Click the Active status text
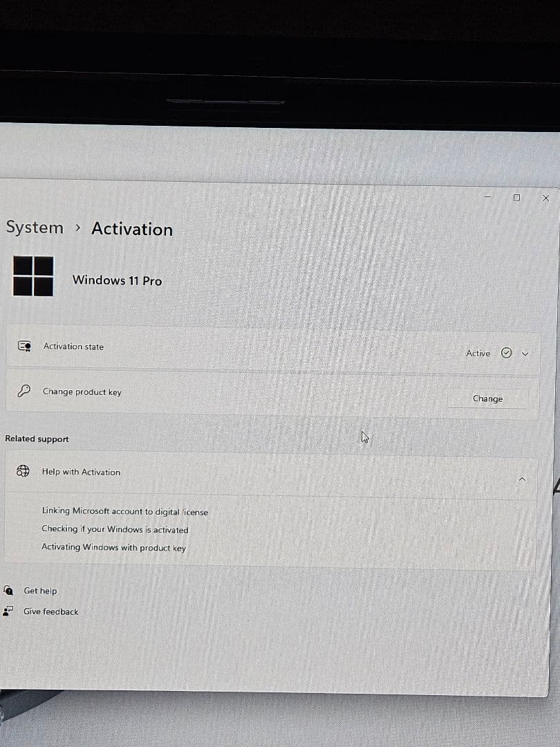The image size is (560, 747). (x=478, y=353)
